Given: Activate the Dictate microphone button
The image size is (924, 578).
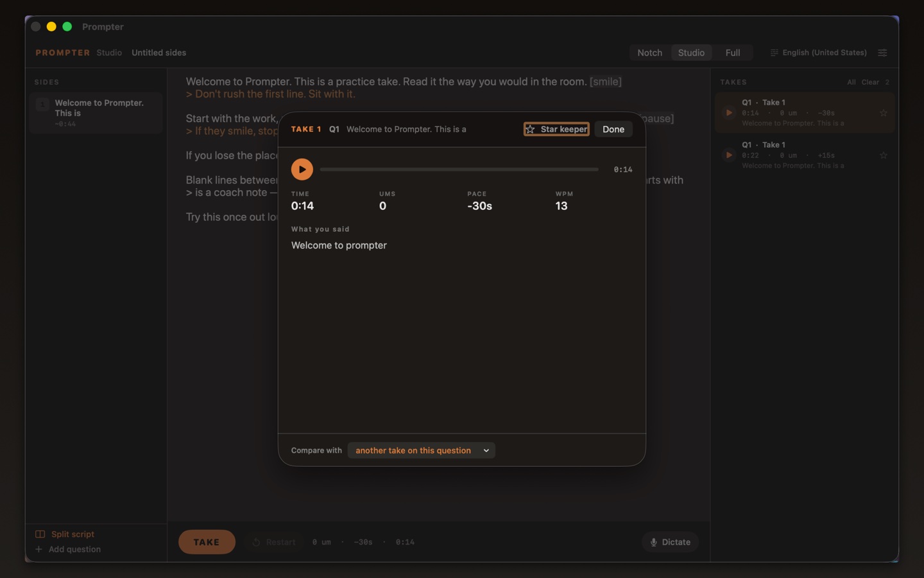Looking at the screenshot, I should [x=670, y=542].
